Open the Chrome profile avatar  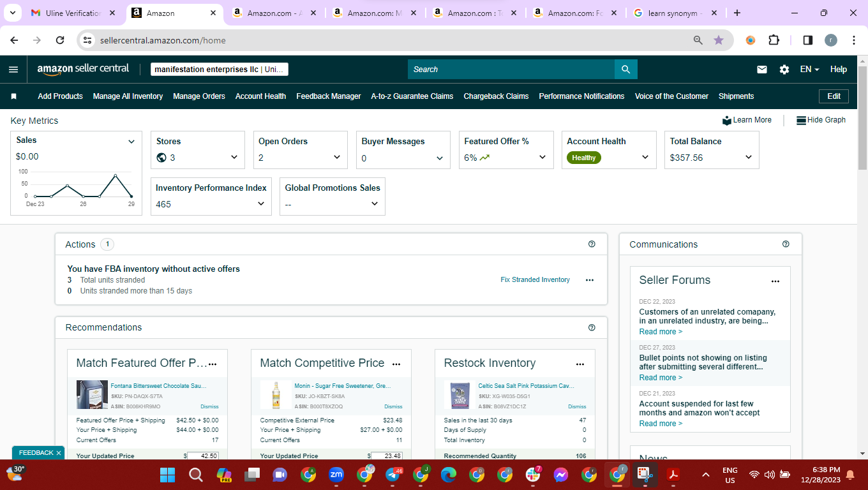tap(830, 40)
